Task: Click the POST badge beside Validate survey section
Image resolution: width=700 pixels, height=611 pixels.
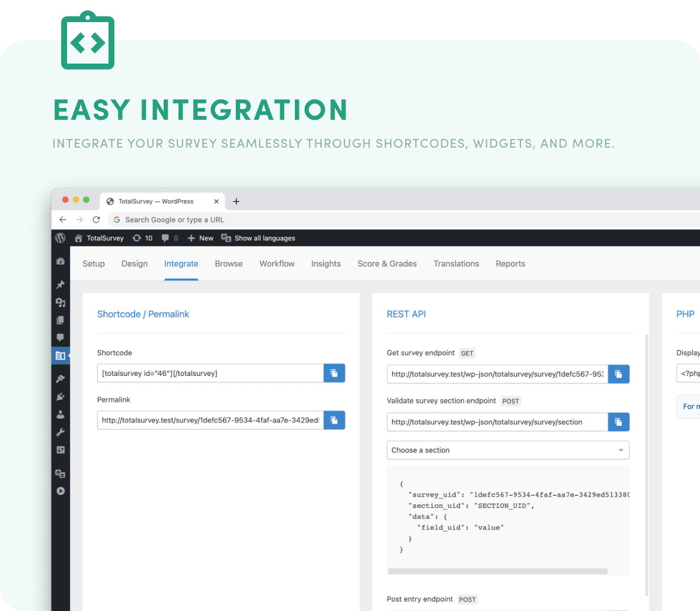Action: coord(511,401)
